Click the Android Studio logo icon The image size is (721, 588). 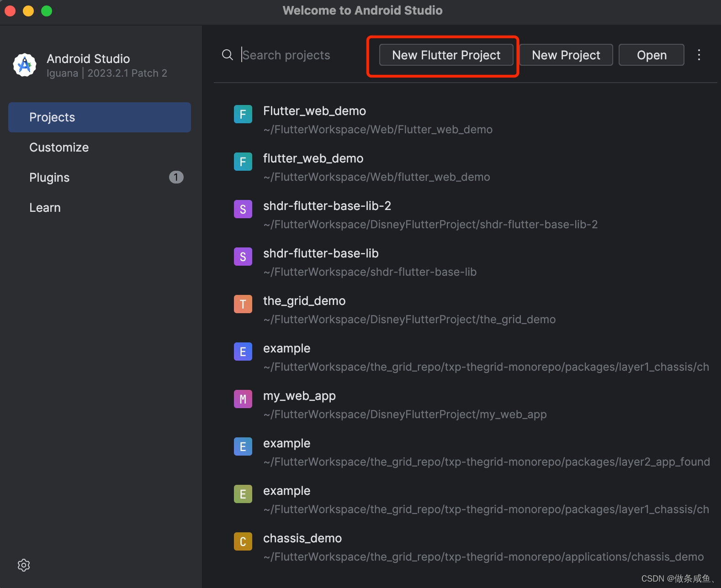25,65
